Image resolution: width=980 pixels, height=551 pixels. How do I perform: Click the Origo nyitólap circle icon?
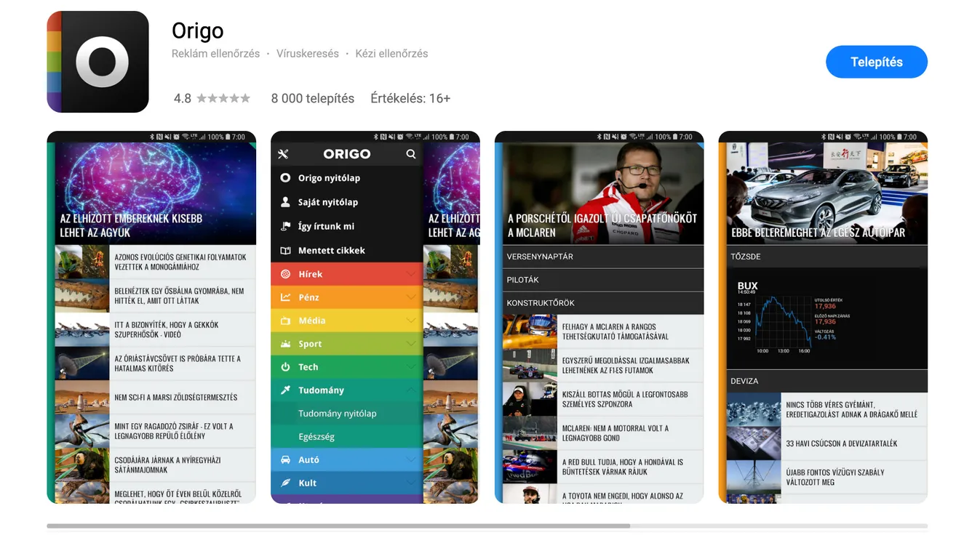[285, 177]
